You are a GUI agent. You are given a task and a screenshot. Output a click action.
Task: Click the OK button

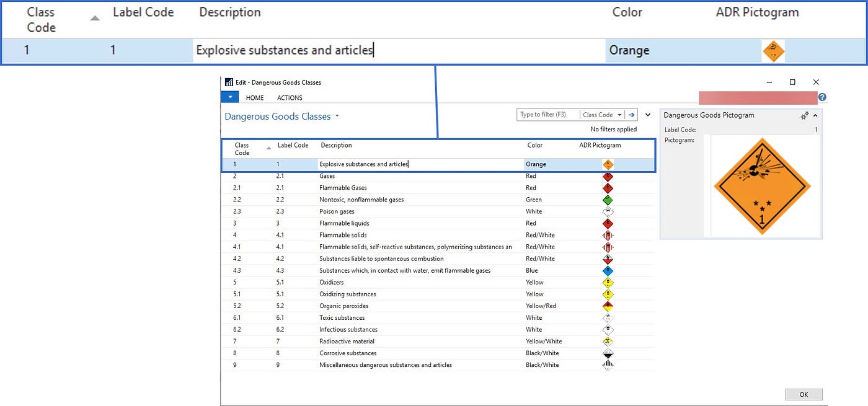click(804, 394)
